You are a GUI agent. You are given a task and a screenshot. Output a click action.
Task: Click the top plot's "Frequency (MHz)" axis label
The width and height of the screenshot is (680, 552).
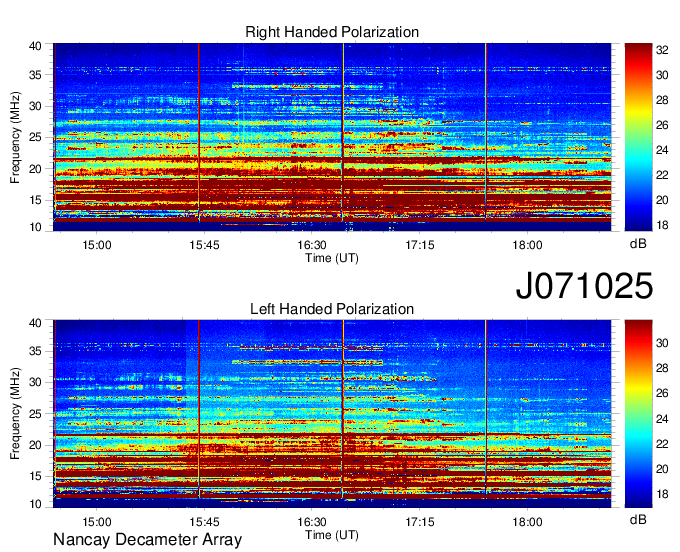pos(15,137)
